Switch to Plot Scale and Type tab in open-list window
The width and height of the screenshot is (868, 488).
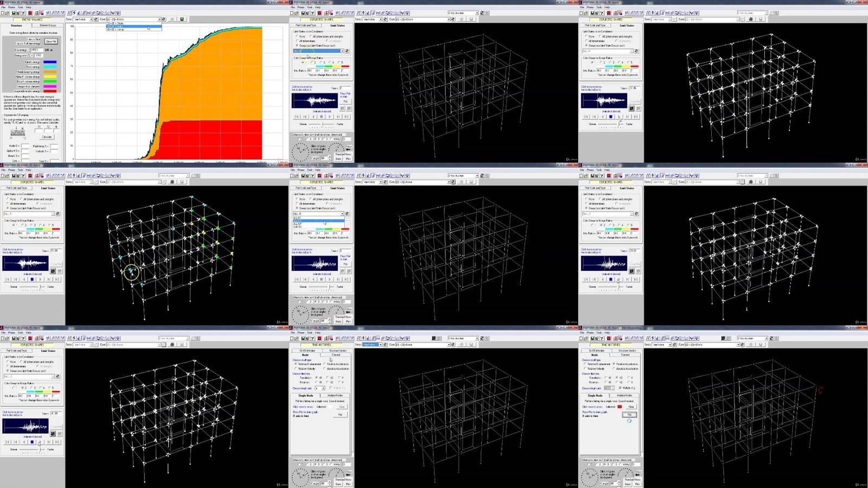[x=306, y=188]
